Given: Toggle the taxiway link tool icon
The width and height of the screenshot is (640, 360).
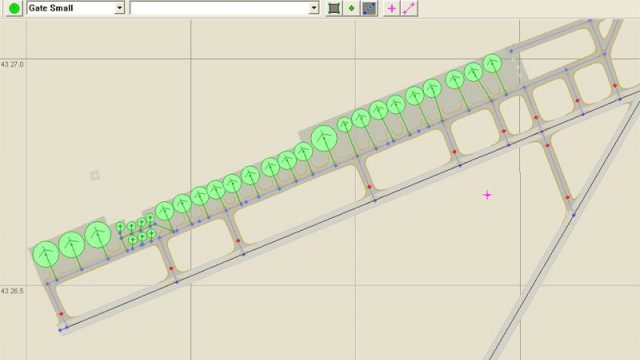Looking at the screenshot, I should (369, 8).
